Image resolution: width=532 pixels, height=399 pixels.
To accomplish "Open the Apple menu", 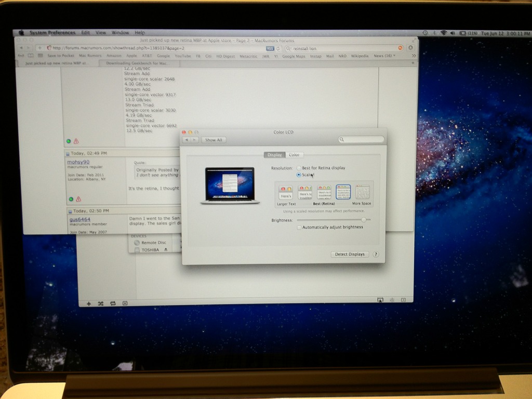I will click(x=21, y=33).
